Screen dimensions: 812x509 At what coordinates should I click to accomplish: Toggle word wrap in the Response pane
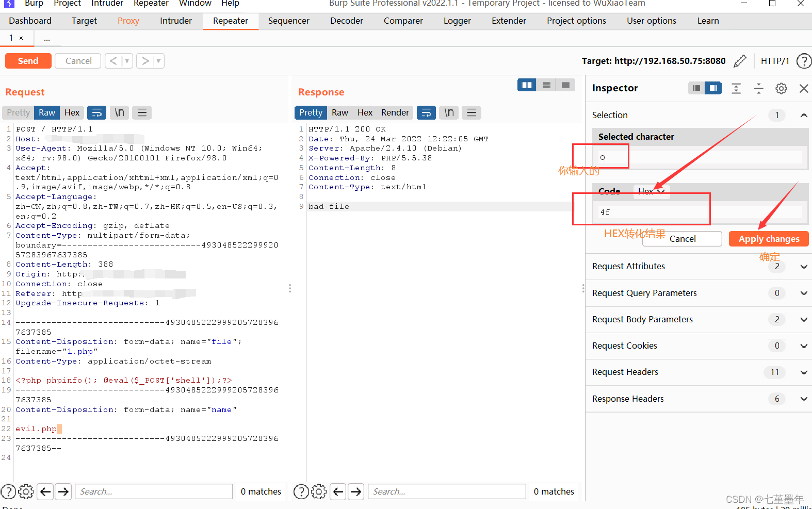pyautogui.click(x=426, y=112)
